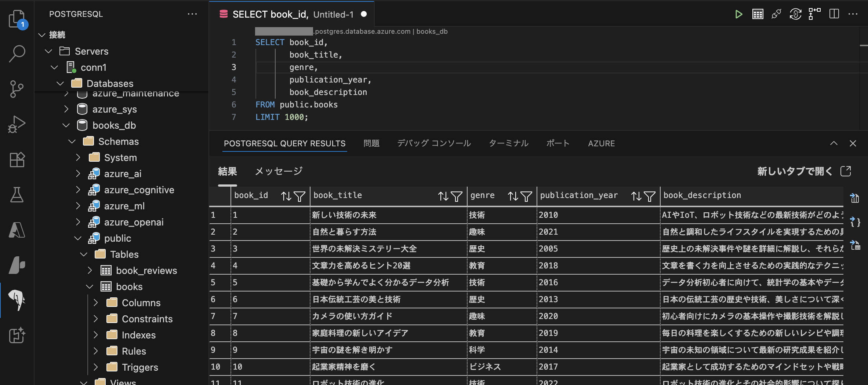Select the Untitled-1 editor tab
The image size is (868, 385).
[x=292, y=14]
